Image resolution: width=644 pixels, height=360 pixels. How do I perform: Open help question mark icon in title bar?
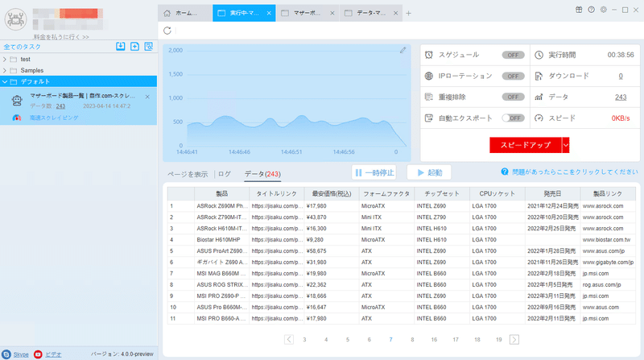pos(591,10)
